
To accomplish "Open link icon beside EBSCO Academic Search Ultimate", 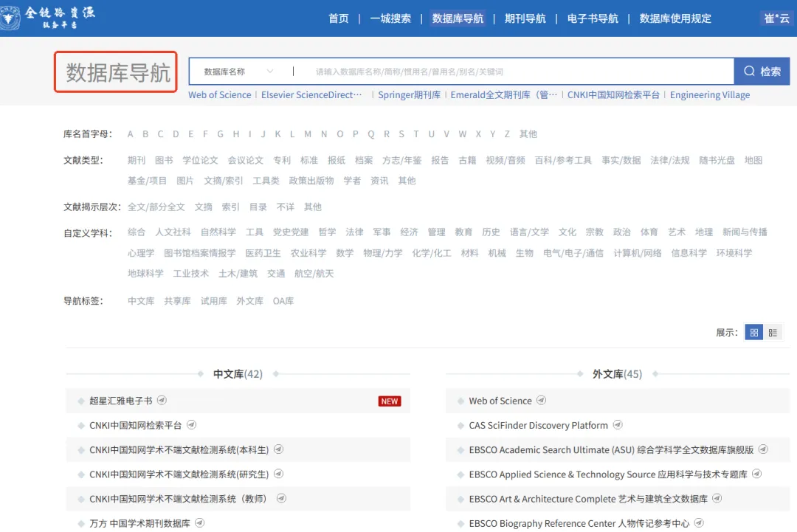I will pyautogui.click(x=763, y=449).
